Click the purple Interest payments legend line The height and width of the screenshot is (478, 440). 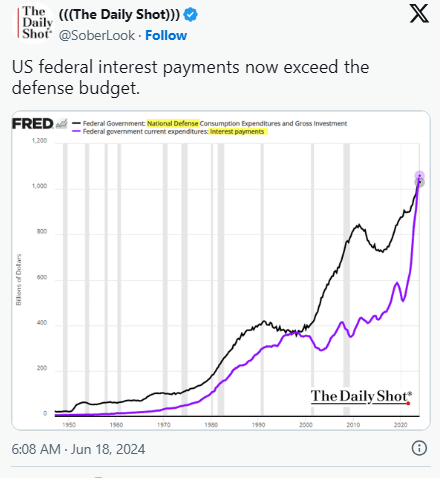[x=76, y=131]
